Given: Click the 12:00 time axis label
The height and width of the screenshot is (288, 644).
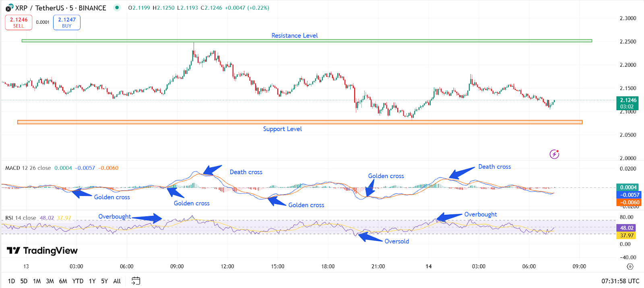Looking at the screenshot, I should click(x=227, y=266).
